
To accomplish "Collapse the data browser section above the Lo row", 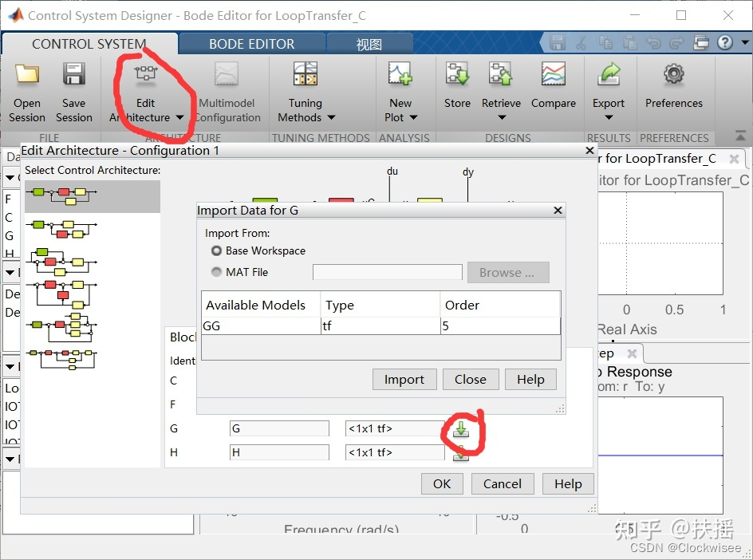I will (10, 366).
